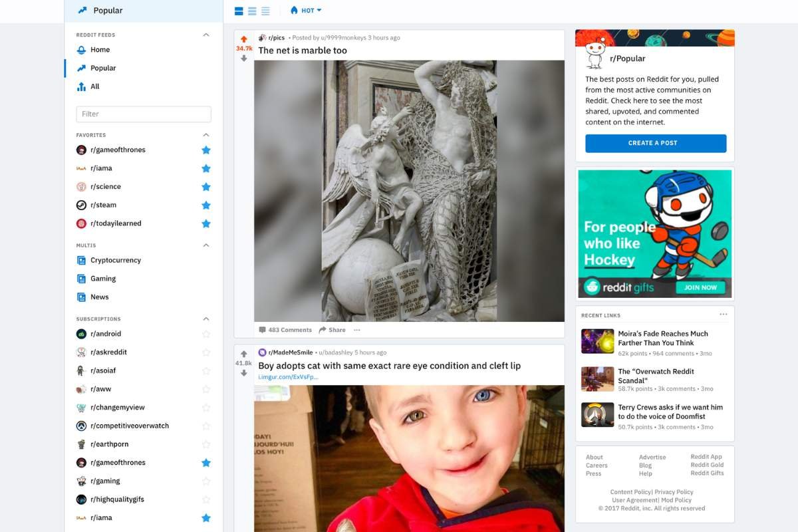Switch to card view layout icon
The image size is (798, 532).
click(239, 11)
